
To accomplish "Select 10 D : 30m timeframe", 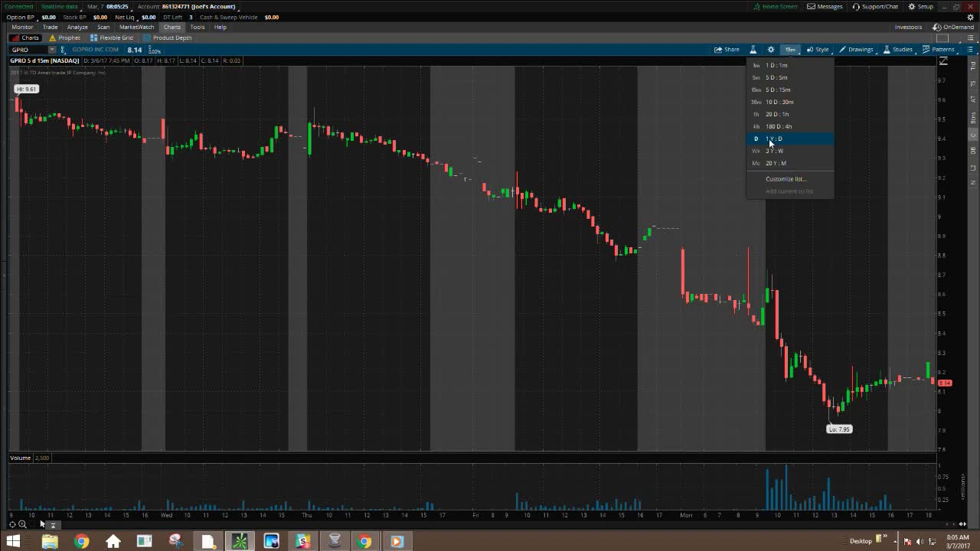I will (x=789, y=102).
